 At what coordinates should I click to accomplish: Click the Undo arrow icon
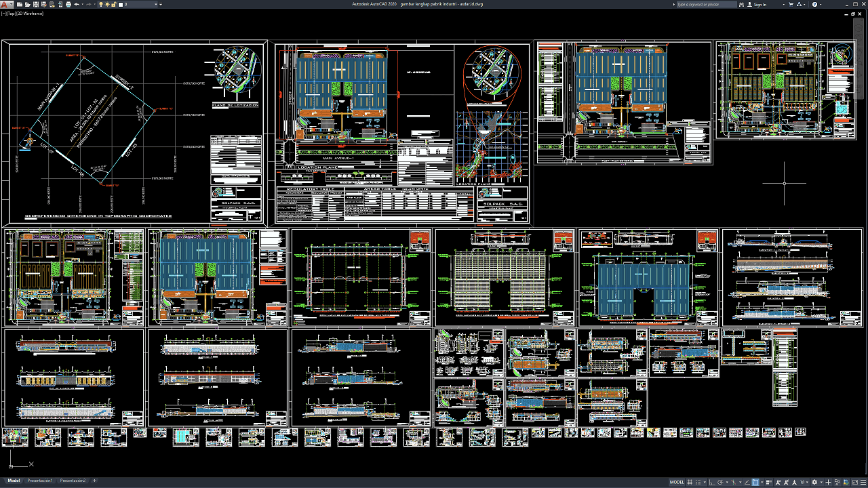[x=77, y=4]
